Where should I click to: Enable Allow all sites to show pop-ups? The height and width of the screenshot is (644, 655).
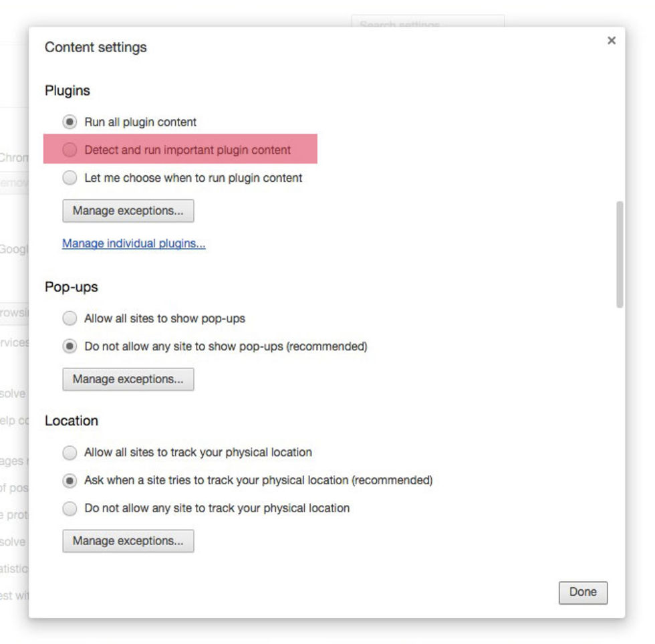click(x=70, y=319)
